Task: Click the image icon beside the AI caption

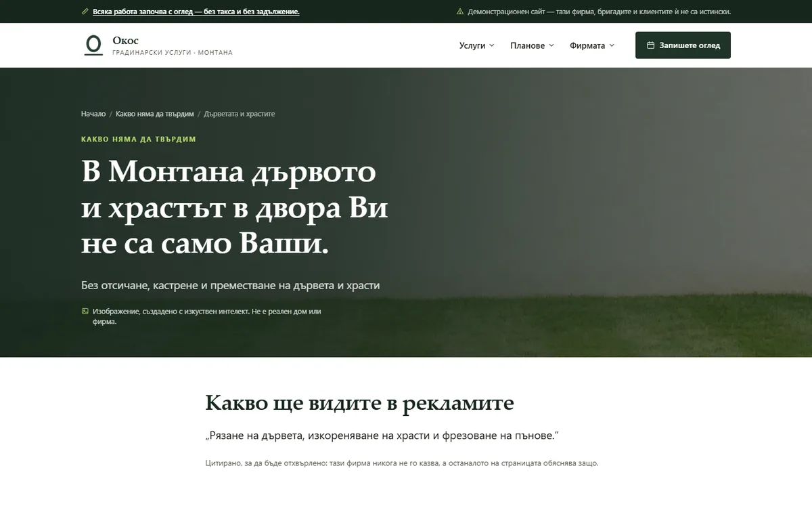Action: point(85,311)
